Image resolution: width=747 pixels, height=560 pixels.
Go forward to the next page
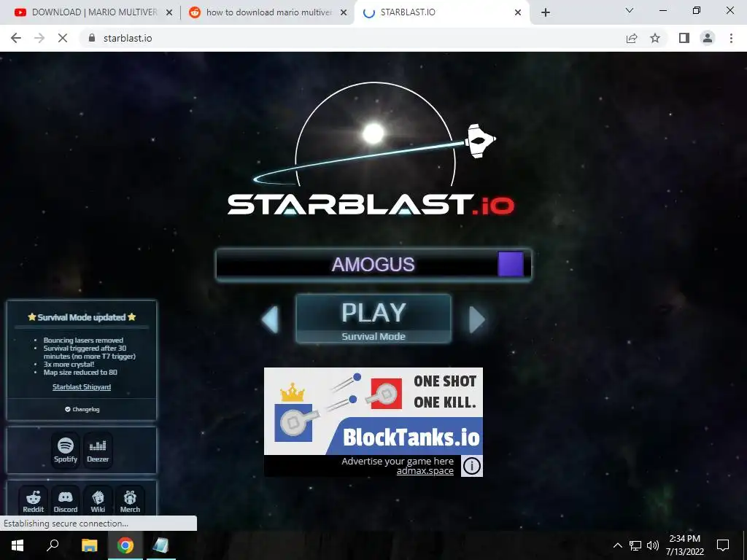pyautogui.click(x=39, y=38)
